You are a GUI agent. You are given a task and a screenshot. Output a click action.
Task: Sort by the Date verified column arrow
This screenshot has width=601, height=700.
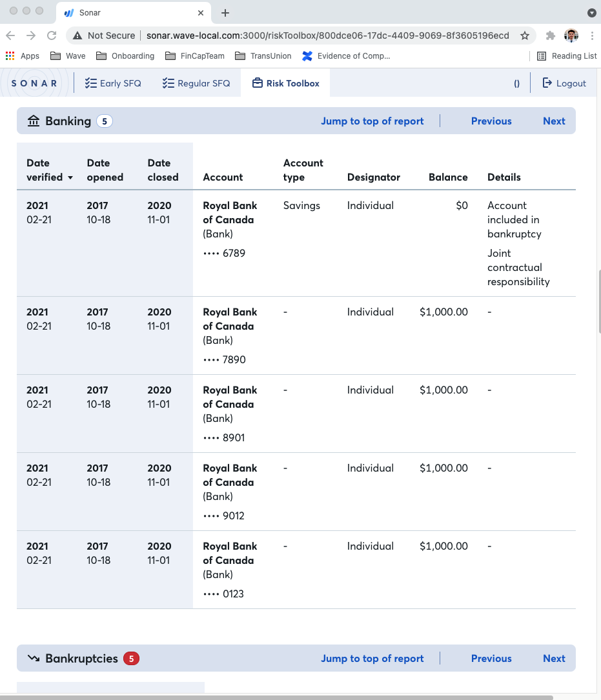click(70, 177)
